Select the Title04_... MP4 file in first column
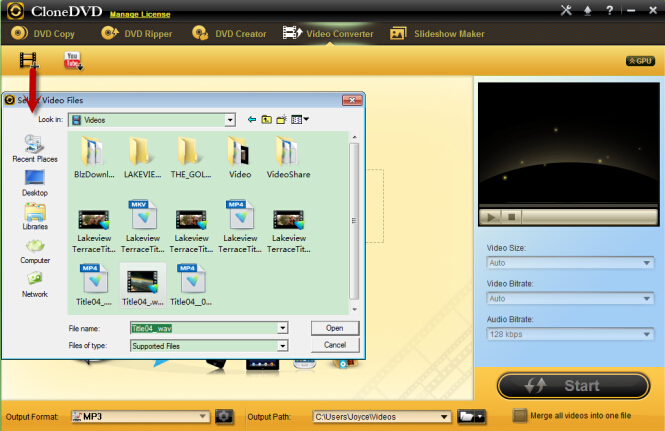 (x=94, y=285)
